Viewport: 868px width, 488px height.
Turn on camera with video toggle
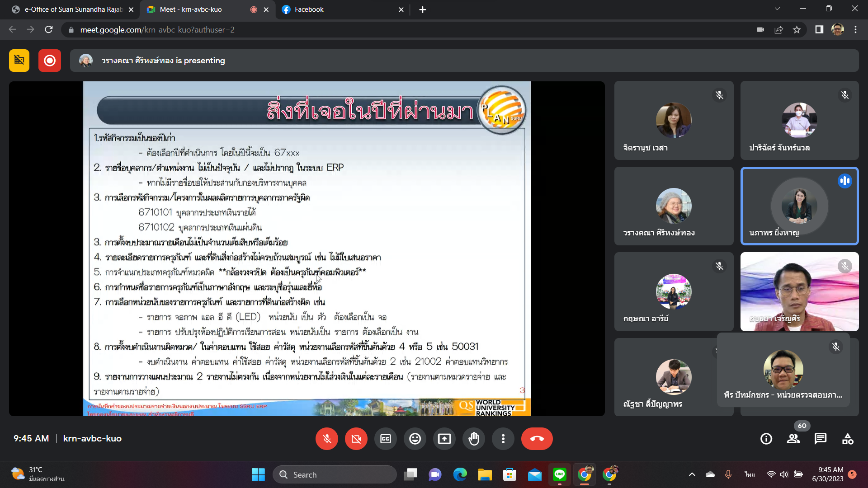point(356,439)
